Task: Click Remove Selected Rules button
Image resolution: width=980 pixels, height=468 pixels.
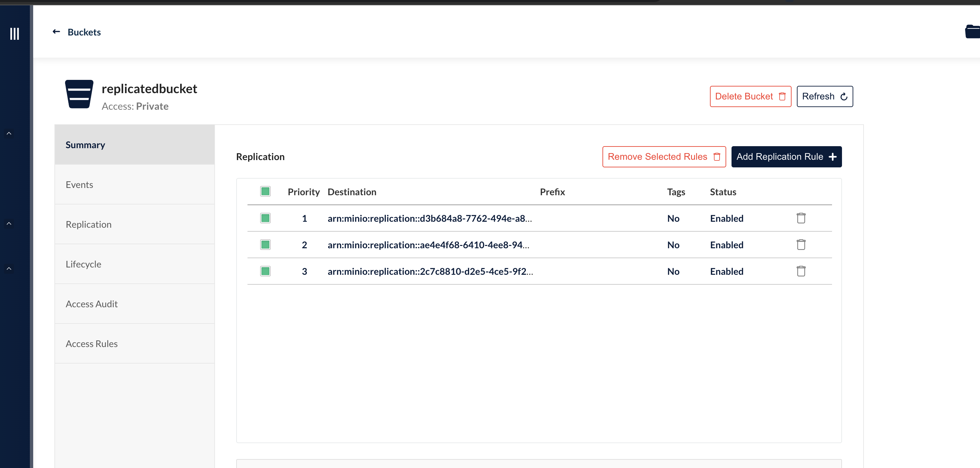Action: [664, 157]
